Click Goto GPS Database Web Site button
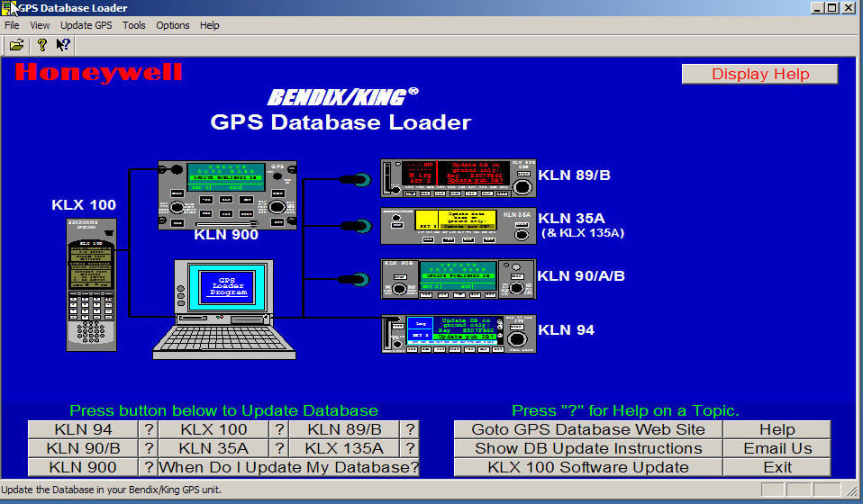This screenshot has width=863, height=504. [x=588, y=429]
